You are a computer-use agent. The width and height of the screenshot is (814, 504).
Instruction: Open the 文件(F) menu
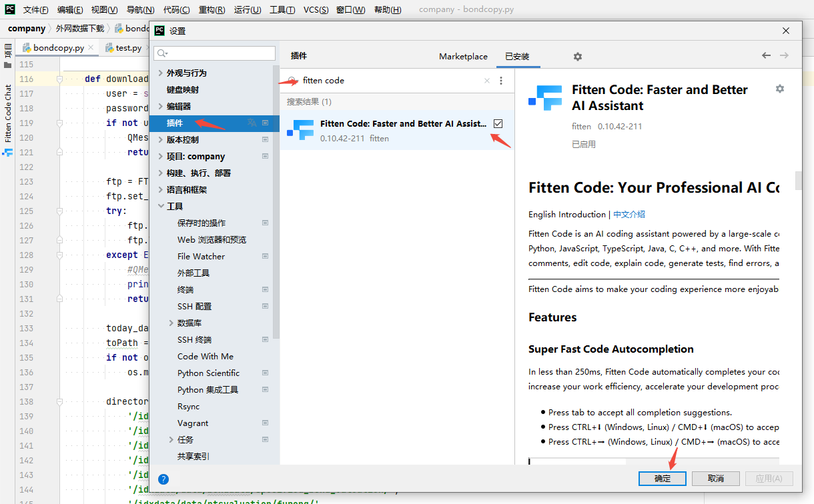tap(35, 10)
